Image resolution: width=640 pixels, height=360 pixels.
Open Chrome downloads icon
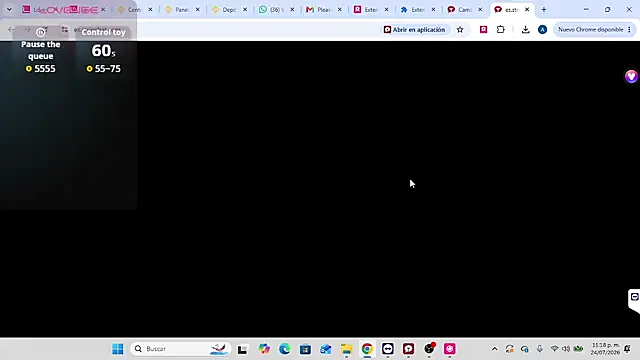point(525,29)
